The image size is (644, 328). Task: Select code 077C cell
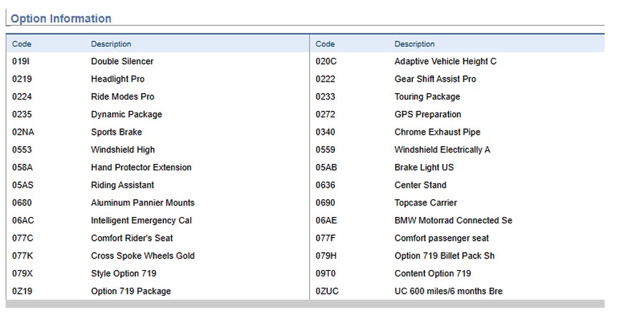click(23, 238)
